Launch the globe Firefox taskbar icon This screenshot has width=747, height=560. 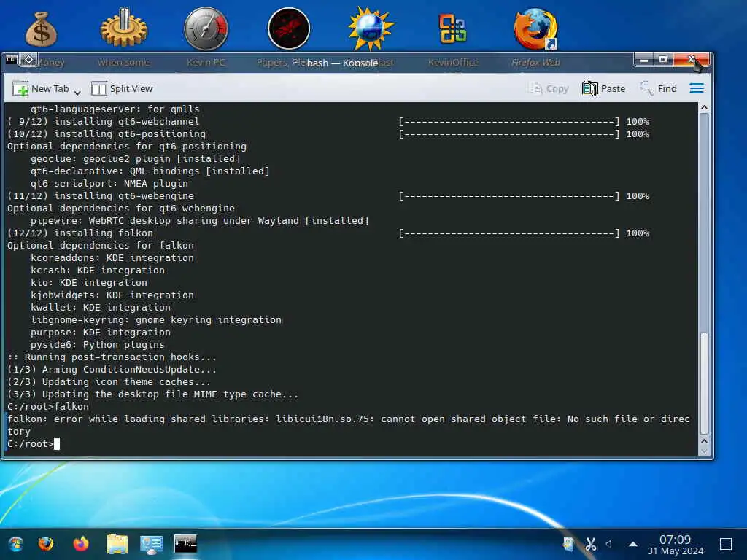46,544
